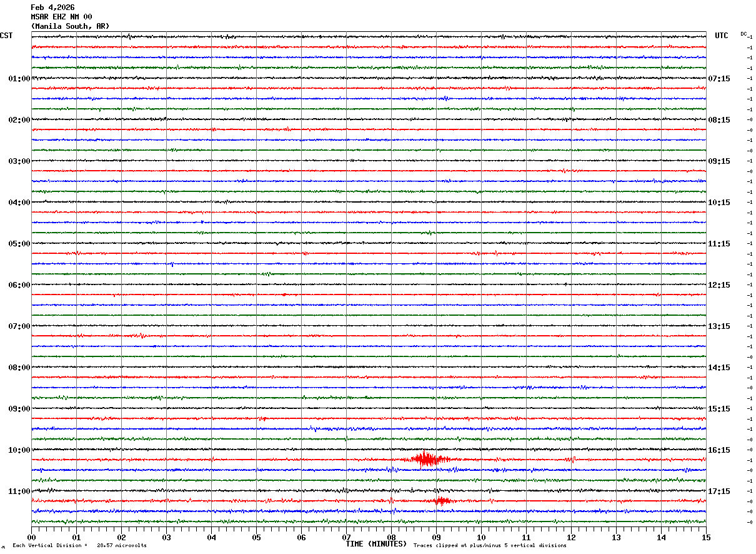Select the 05:00 CST time label

[19, 244]
